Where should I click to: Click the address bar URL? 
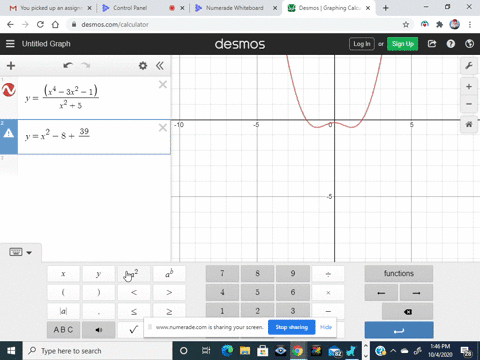115,24
